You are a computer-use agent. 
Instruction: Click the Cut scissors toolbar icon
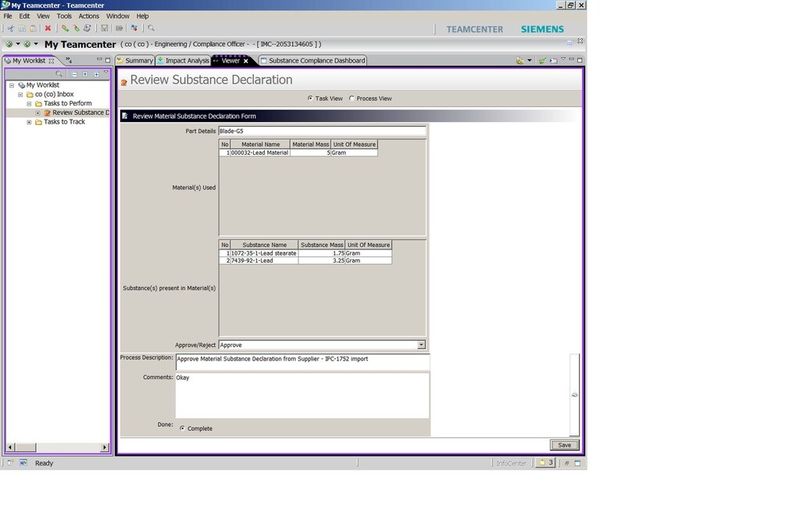coord(11,29)
